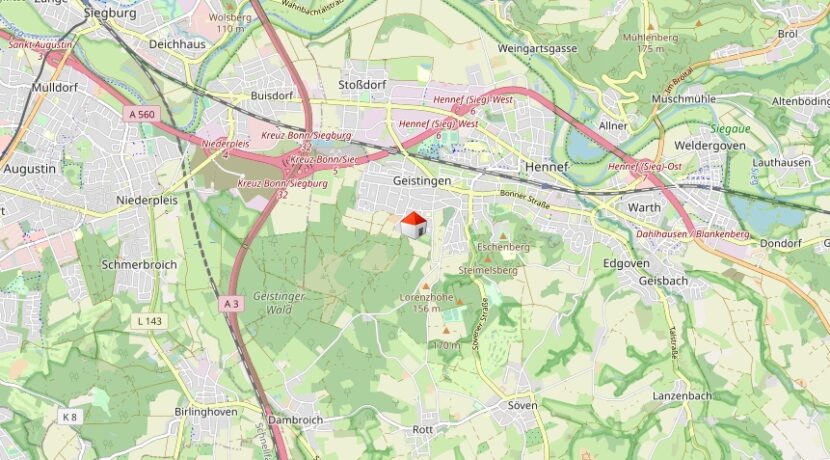Click the Lorenzhöhe 156 m peak marker
Screen dimensions: 830x460
click(426, 286)
